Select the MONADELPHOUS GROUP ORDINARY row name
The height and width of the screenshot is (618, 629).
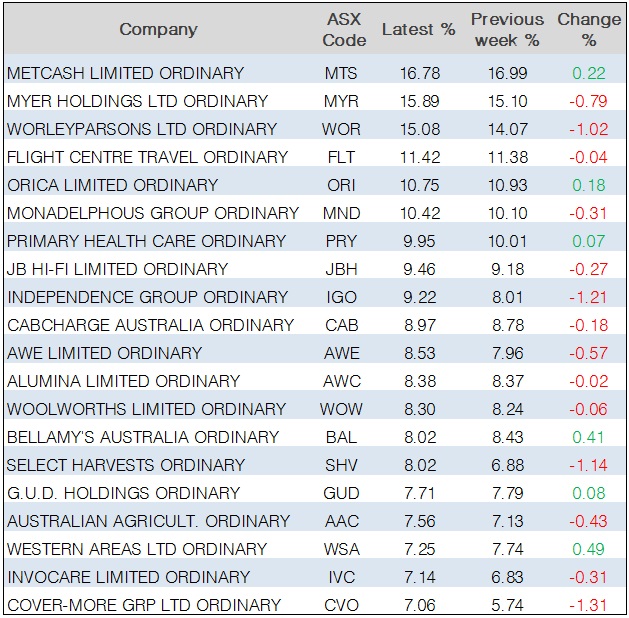click(x=153, y=213)
